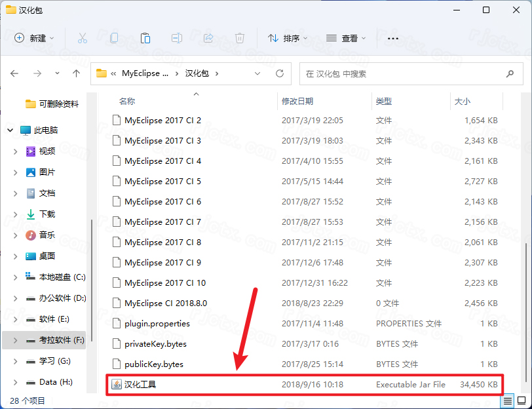Click the Delete trash bin icon

point(240,38)
